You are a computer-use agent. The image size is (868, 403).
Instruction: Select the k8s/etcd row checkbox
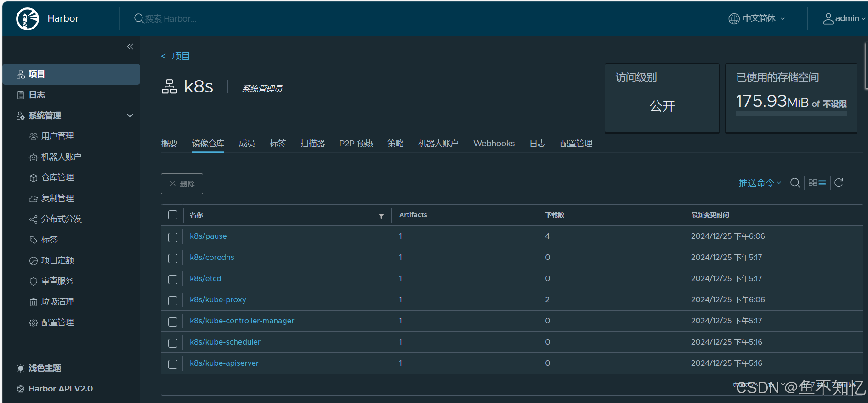[x=173, y=279]
